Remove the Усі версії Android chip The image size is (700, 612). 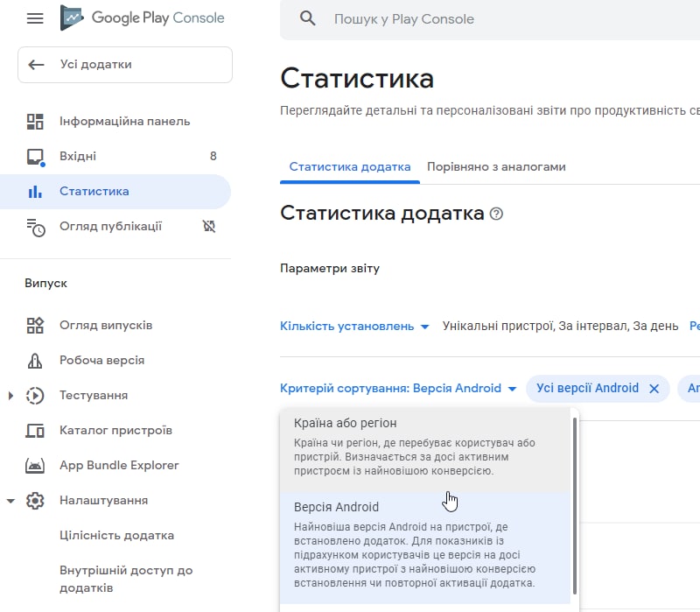point(654,389)
